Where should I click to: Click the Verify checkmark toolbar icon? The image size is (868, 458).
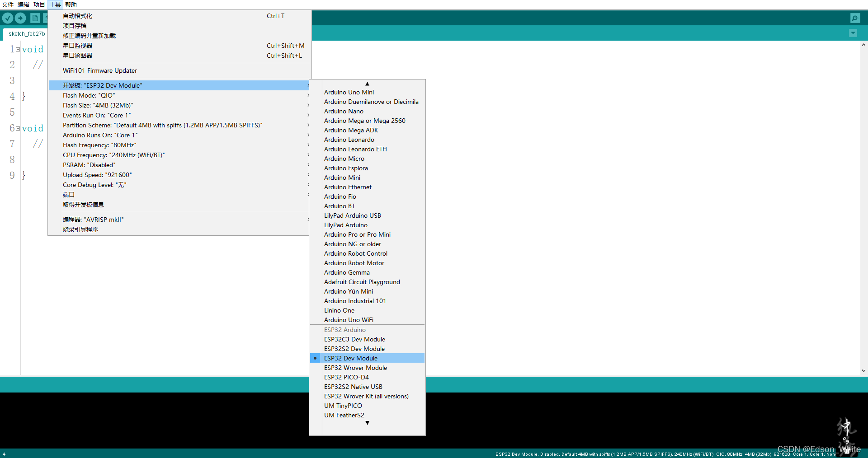coord(8,18)
